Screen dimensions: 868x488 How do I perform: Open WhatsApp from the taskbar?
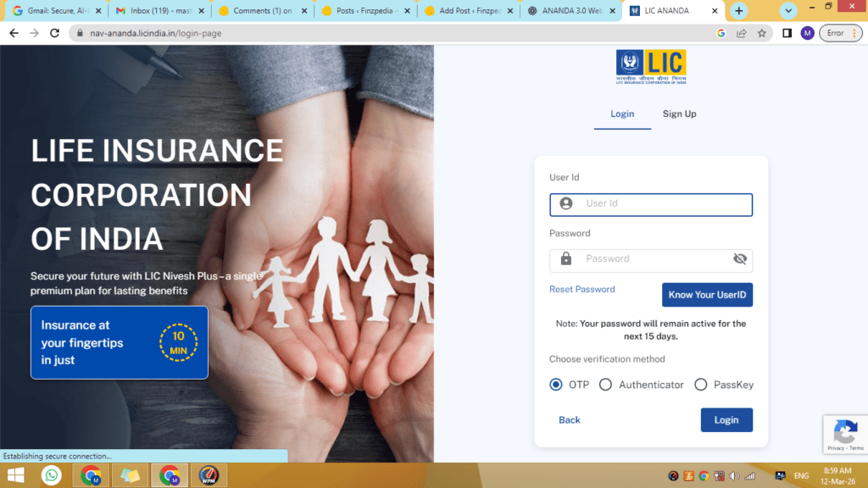pos(53,475)
